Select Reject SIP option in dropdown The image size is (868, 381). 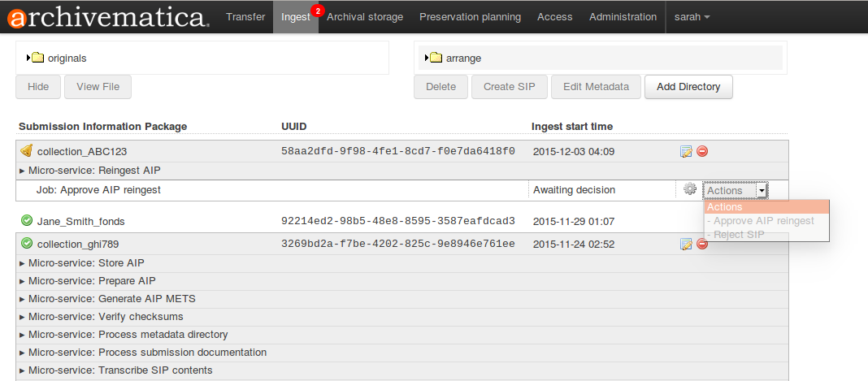[x=738, y=235]
